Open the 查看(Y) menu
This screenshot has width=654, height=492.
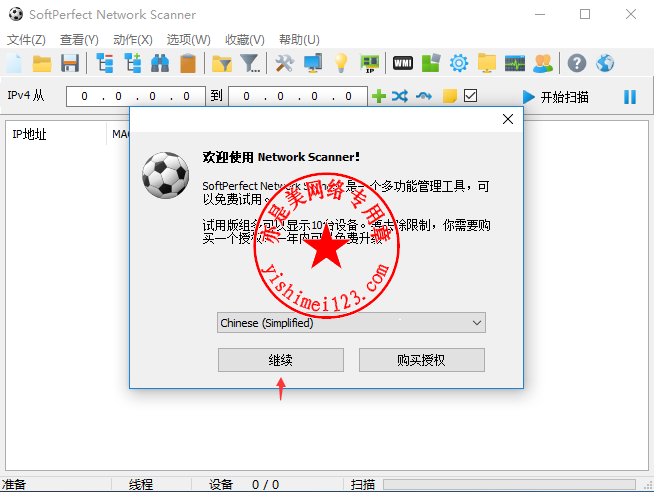tap(79, 40)
